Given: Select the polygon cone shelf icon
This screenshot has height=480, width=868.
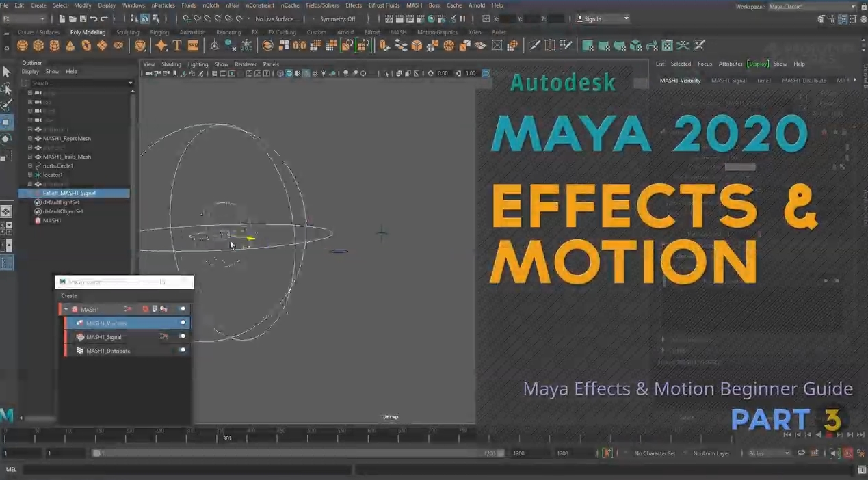Looking at the screenshot, I should click(x=70, y=46).
